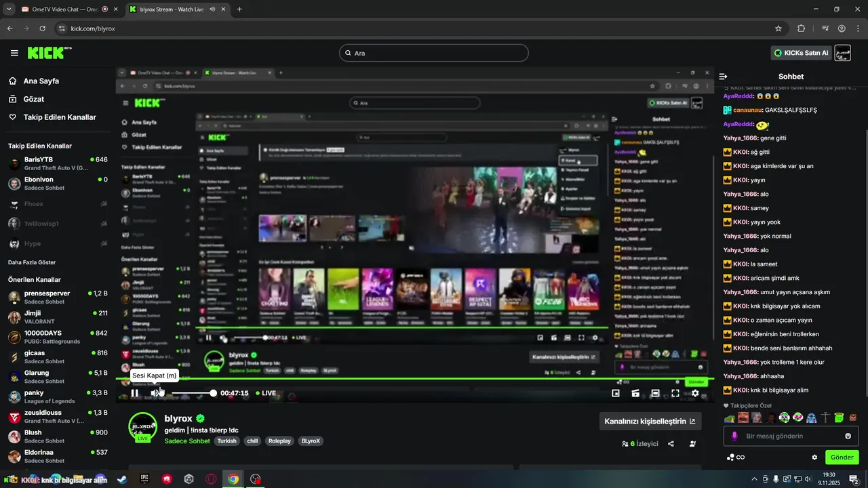The width and height of the screenshot is (868, 488).
Task: Open Glarung channel in sidebar
Action: click(x=58, y=376)
